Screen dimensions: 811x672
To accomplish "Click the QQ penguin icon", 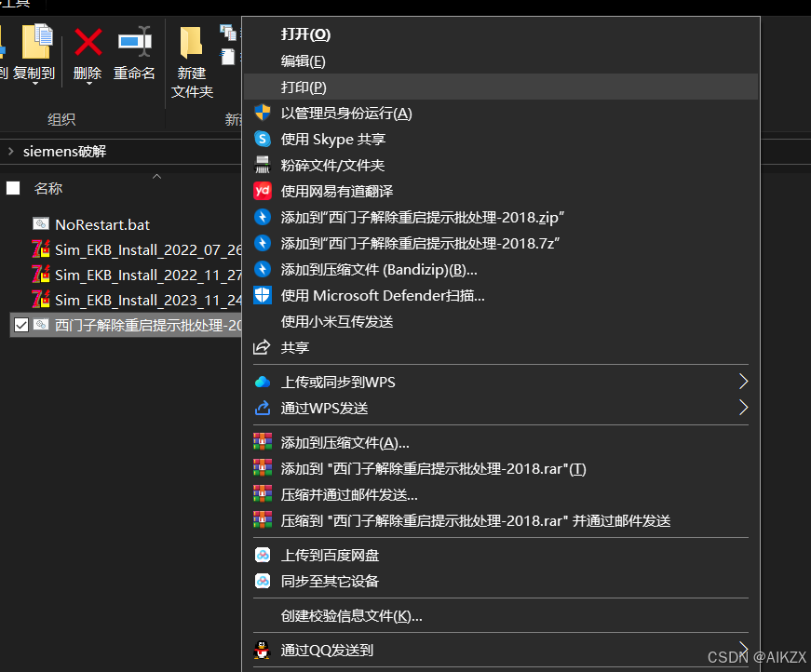I will click(x=263, y=650).
